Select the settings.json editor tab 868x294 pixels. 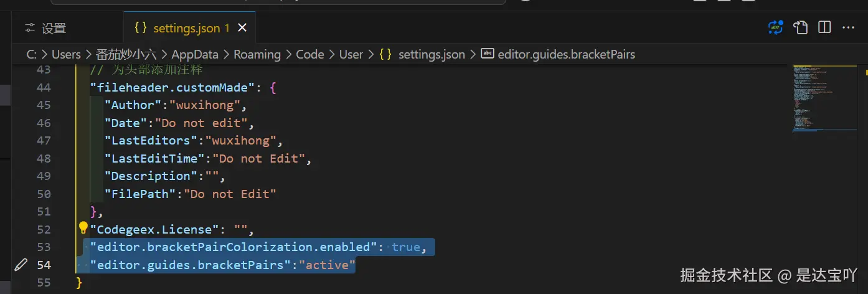pos(186,28)
